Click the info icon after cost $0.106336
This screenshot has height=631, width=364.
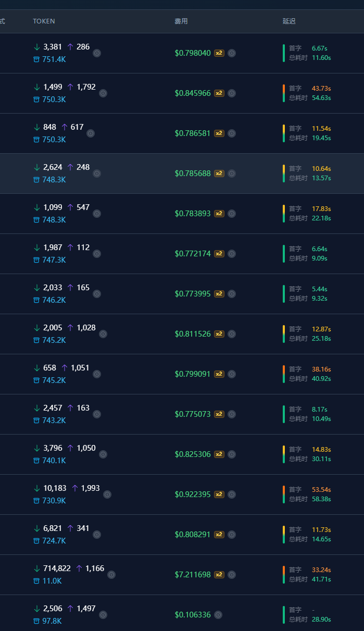[218, 615]
